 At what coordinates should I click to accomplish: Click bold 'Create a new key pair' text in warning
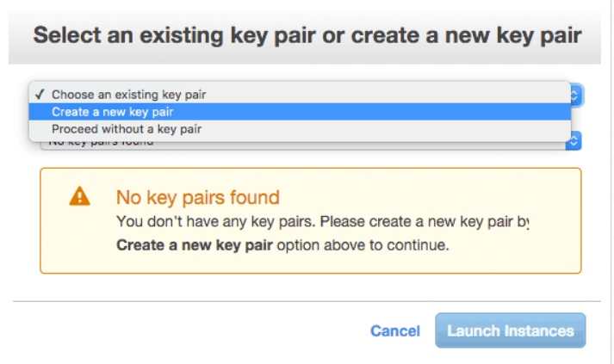tap(195, 245)
